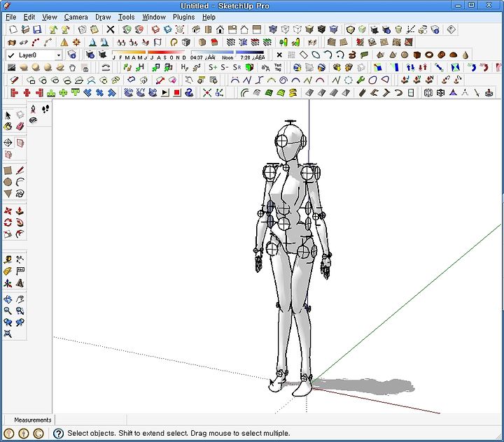
Task: Select the arrow Select tool
Action: point(8,115)
